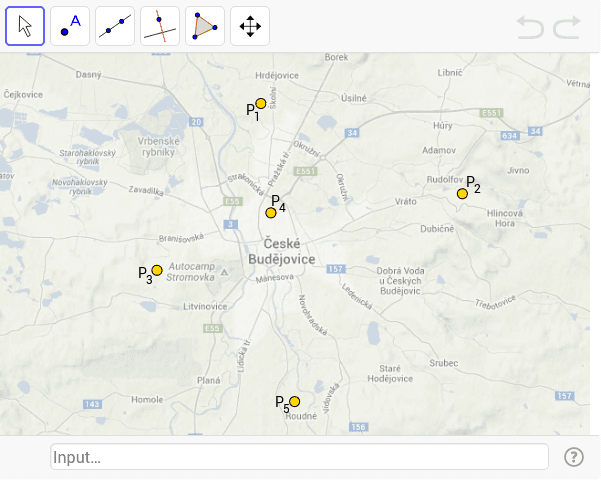Click the Staré Hodějovice map label
The height and width of the screenshot is (480, 601).
pos(390,373)
